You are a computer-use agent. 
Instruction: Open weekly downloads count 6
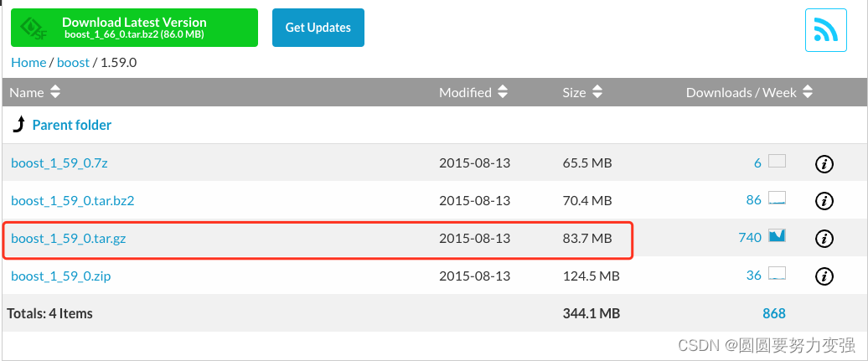click(758, 163)
